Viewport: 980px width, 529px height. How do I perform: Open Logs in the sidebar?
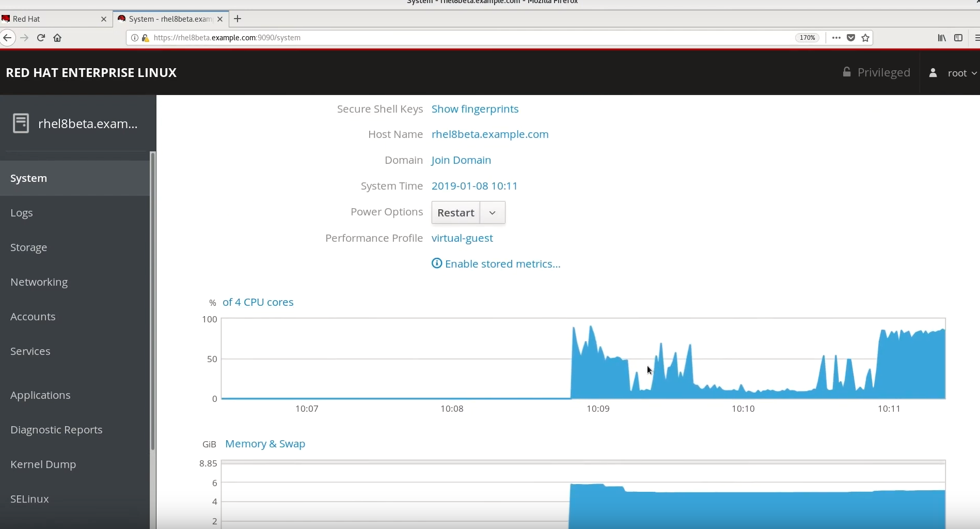pyautogui.click(x=75, y=213)
